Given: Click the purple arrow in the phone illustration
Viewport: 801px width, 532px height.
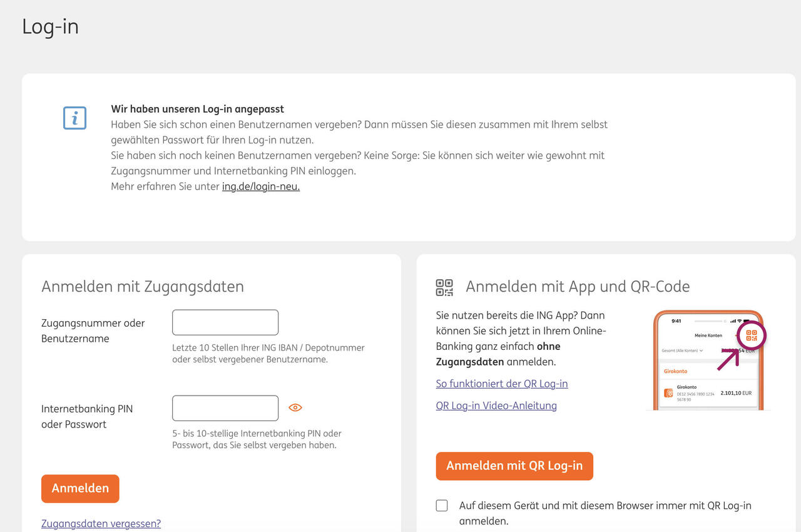Looking at the screenshot, I should (727, 359).
